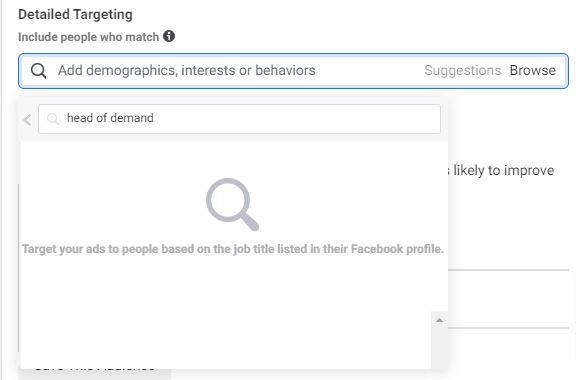Click the magnifier icon in the Detailed Targeting field

(x=39, y=71)
